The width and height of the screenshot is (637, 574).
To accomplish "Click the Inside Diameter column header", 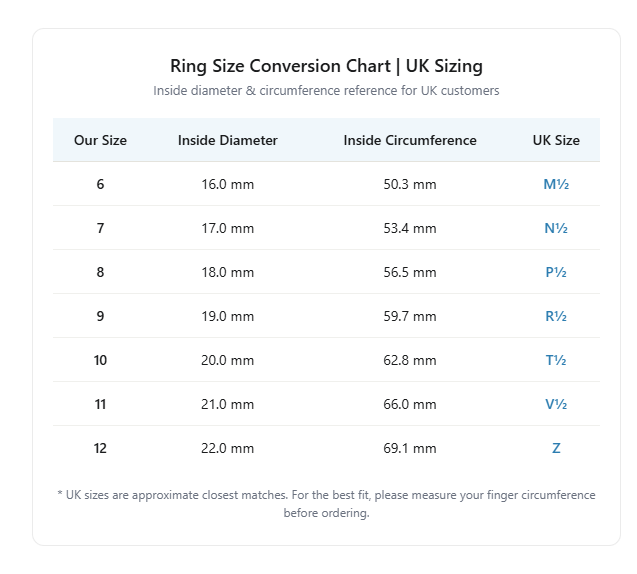I will click(x=228, y=140).
